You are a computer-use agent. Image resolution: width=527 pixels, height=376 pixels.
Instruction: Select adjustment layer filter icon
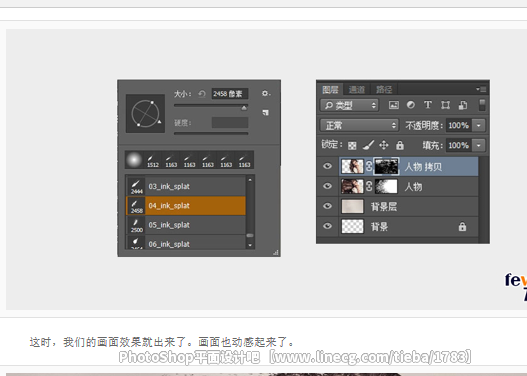[x=410, y=105]
